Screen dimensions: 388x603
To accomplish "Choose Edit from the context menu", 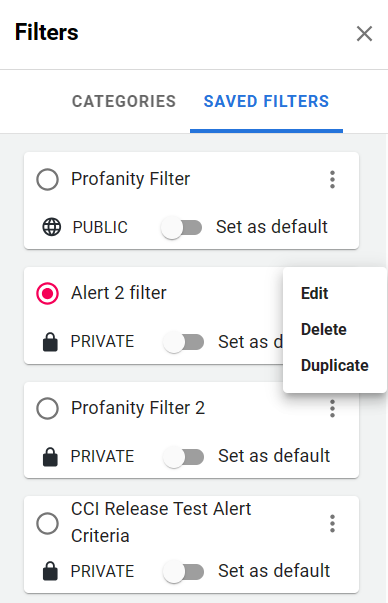I will coord(315,293).
